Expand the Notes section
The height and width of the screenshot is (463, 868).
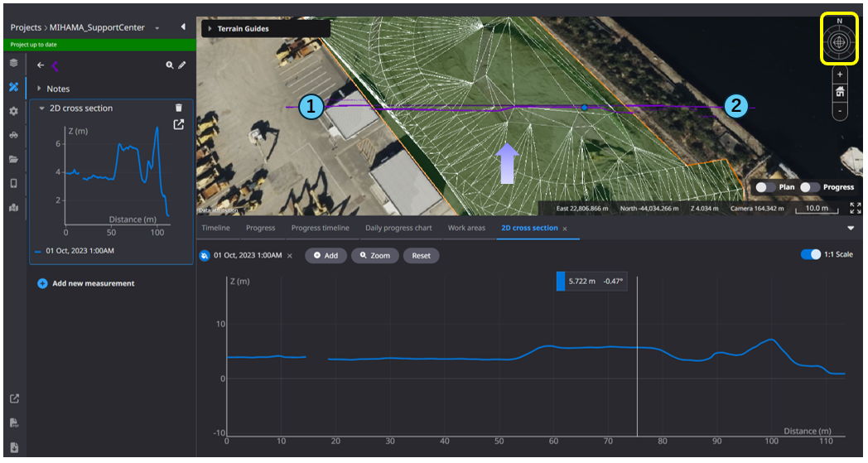point(39,89)
